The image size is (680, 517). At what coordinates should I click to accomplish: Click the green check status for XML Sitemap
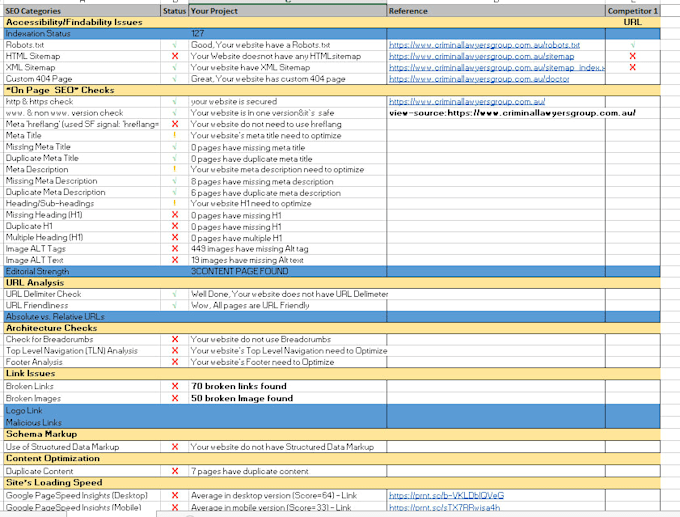click(175, 67)
